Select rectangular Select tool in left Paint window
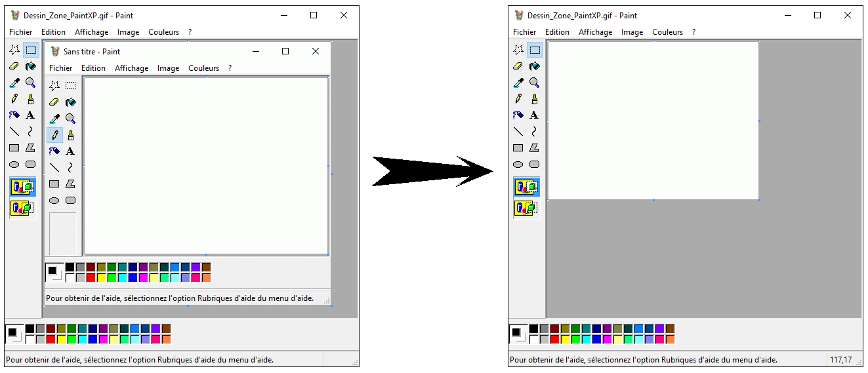Screen dimensions: 868x373 30,50
